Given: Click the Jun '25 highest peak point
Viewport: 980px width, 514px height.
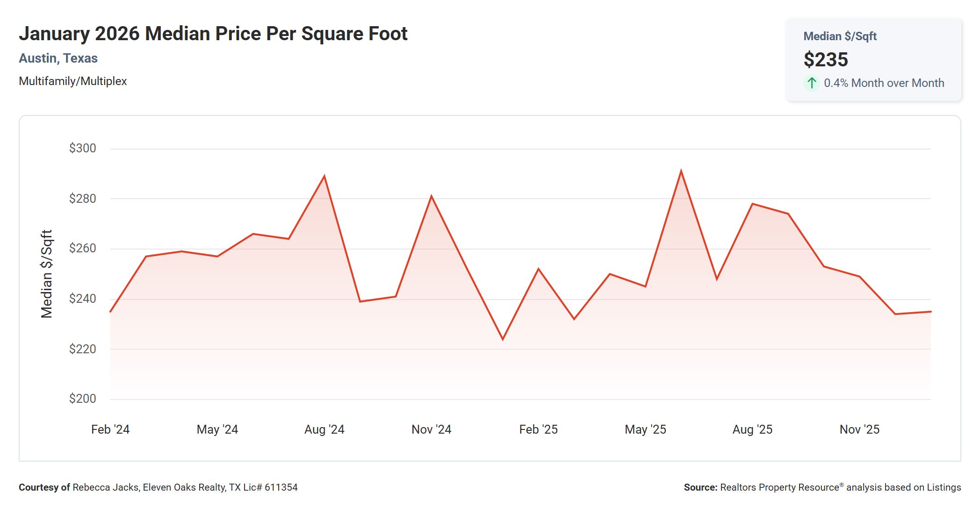Looking at the screenshot, I should point(681,171).
